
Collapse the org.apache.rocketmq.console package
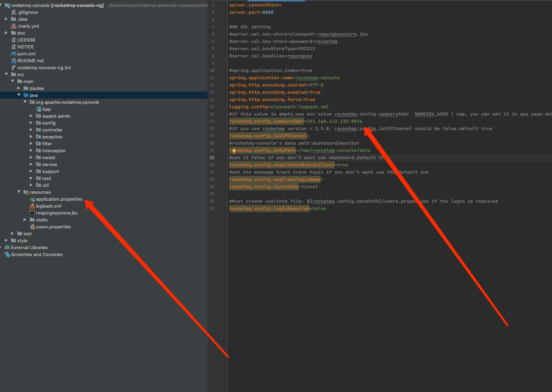25,102
